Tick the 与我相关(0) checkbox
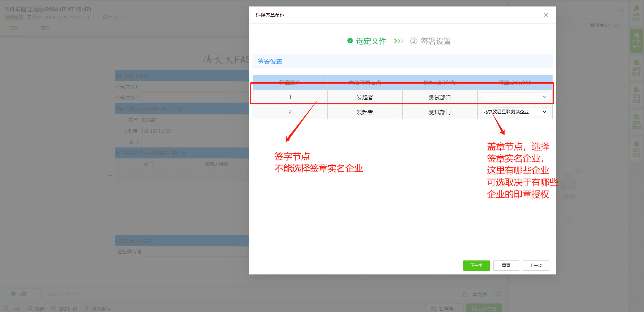644x312 pixels. (x=578, y=25)
